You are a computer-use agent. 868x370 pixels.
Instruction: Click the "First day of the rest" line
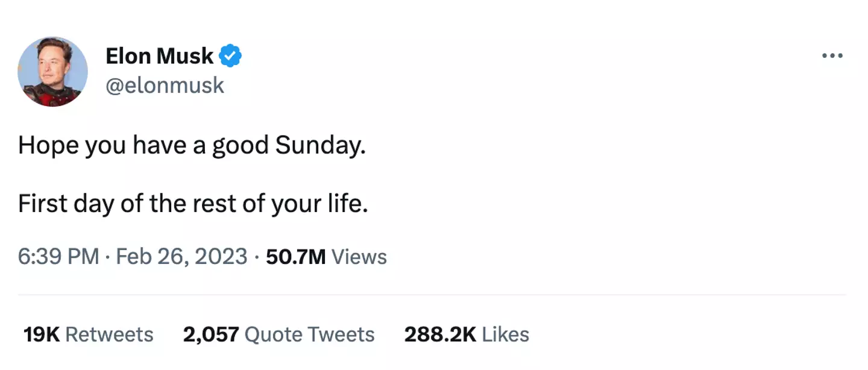[x=193, y=204]
